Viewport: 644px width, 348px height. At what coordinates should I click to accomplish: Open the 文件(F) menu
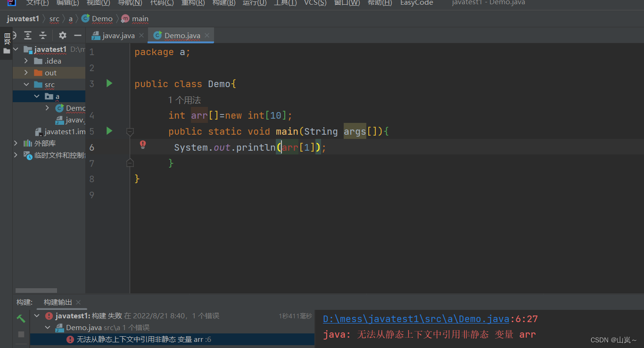37,3
